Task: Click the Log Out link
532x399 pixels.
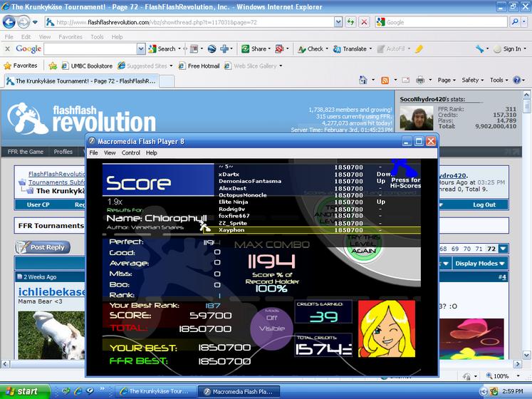Action: pos(484,204)
